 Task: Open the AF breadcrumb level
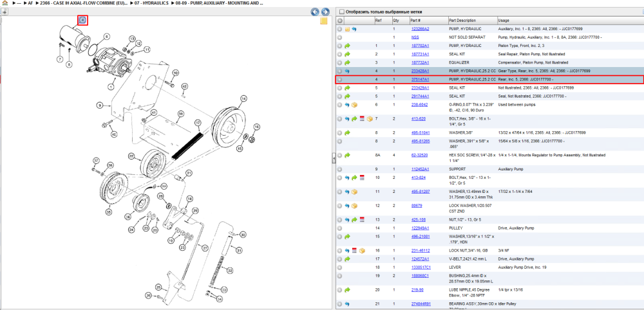click(30, 3)
